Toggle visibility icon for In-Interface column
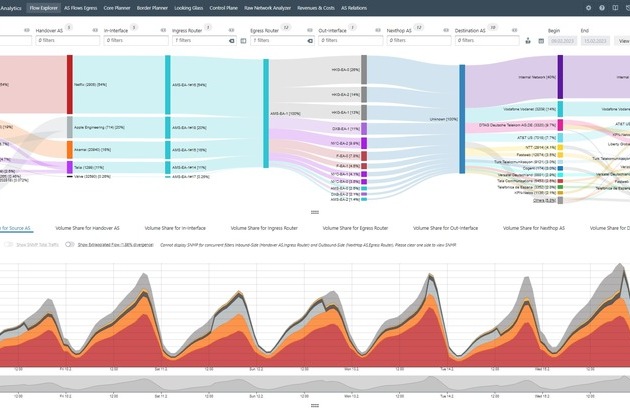This screenshot has height=412, width=630. [164, 30]
